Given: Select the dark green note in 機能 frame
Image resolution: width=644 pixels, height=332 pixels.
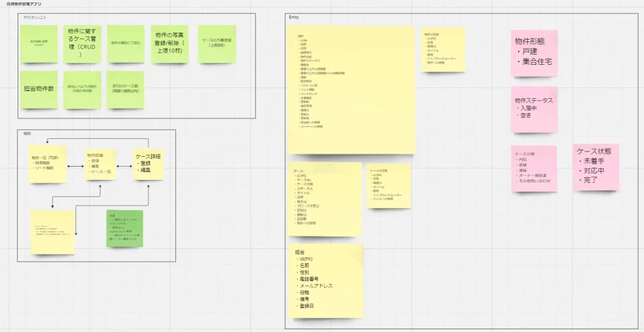Looking at the screenshot, I should 125,229.
